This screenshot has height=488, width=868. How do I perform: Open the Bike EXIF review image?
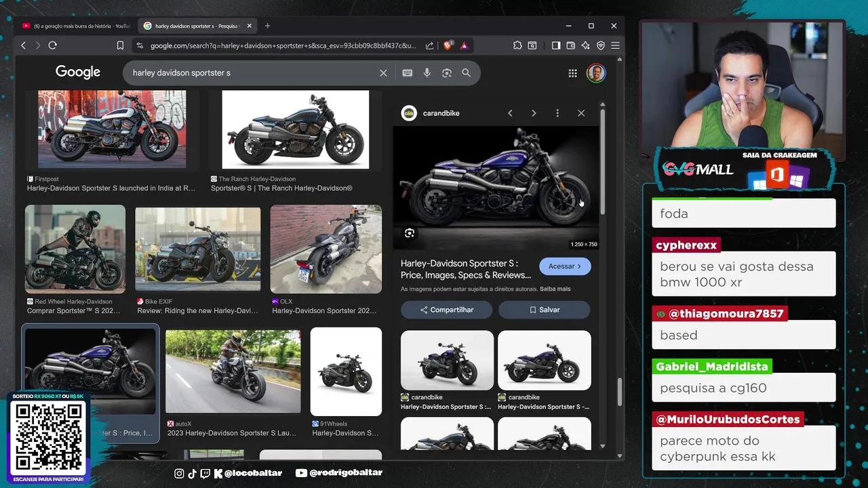[x=198, y=249]
